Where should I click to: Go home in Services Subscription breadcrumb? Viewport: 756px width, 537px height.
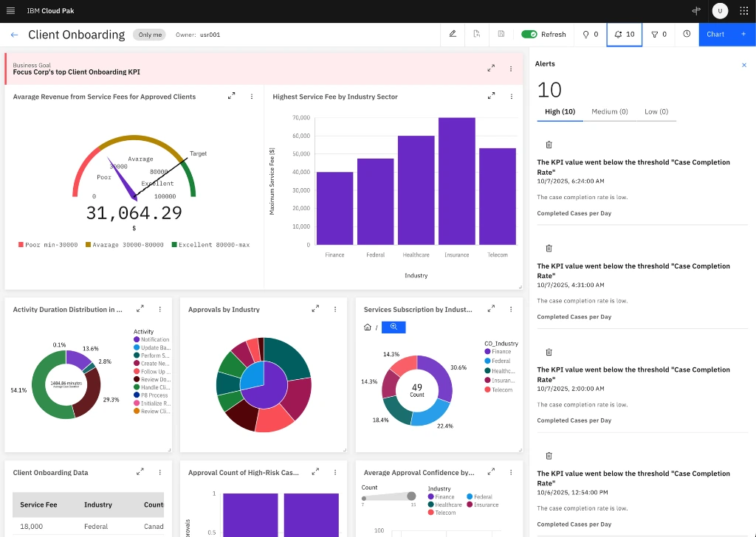click(368, 327)
